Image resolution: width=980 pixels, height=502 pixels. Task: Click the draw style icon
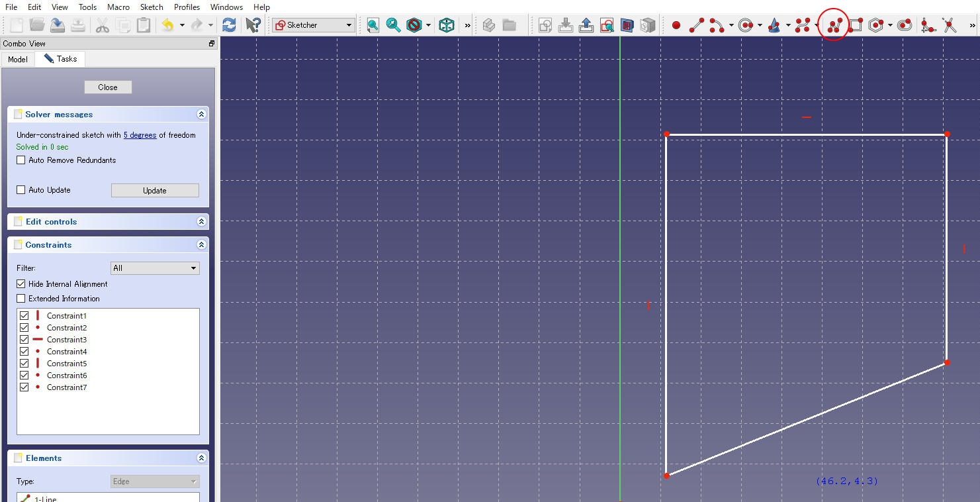pos(414,25)
